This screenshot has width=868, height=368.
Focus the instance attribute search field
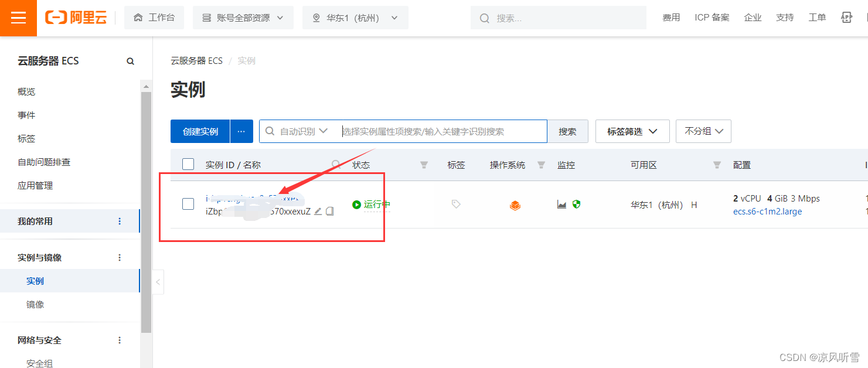click(x=443, y=131)
